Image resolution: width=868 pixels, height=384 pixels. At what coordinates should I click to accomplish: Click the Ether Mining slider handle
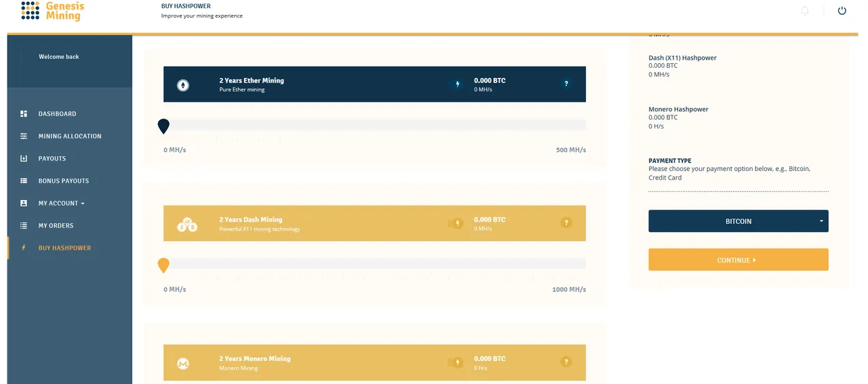click(x=163, y=126)
